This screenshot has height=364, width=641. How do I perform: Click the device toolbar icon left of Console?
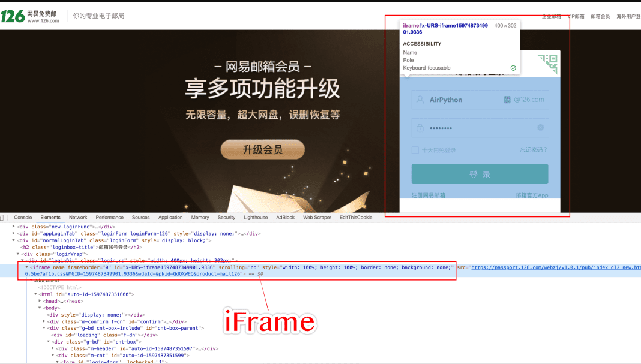tap(2, 218)
